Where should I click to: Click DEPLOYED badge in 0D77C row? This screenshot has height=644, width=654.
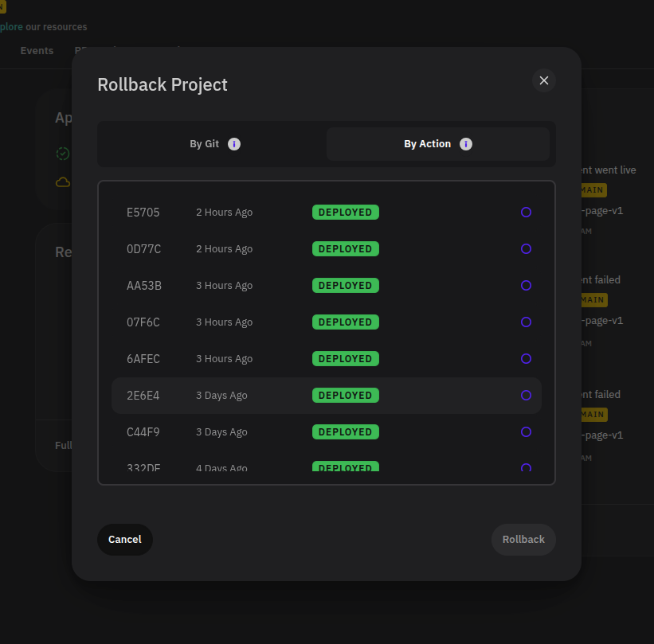[346, 249]
